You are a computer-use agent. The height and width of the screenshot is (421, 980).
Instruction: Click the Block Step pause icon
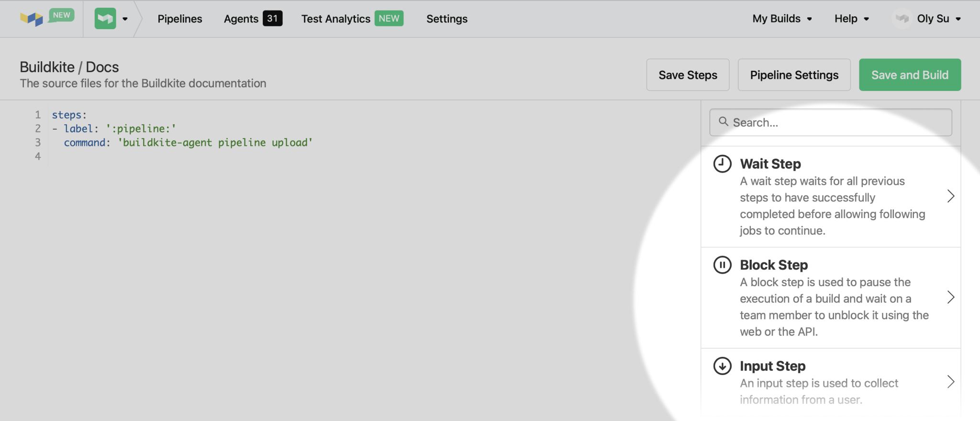coord(722,265)
